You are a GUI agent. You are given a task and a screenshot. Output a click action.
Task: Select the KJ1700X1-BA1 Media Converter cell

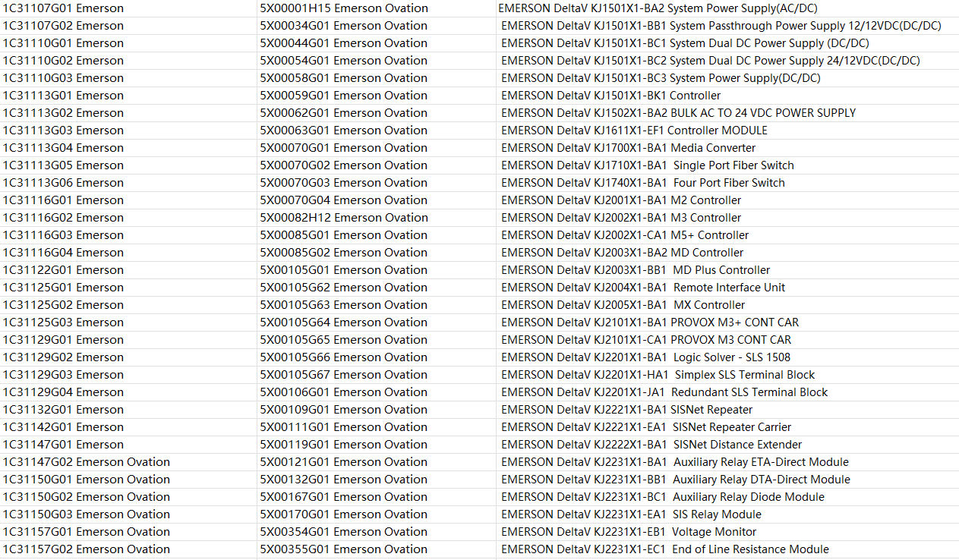click(628, 148)
